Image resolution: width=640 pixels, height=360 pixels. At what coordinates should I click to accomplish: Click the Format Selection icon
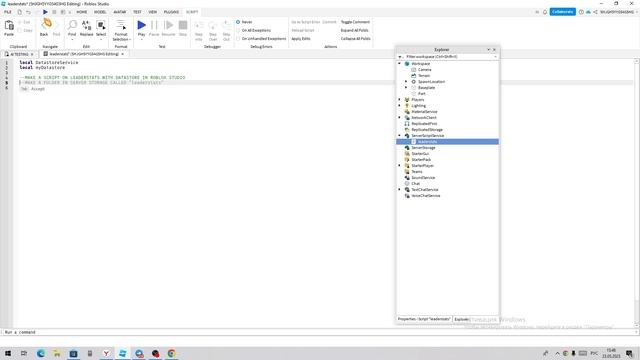click(121, 25)
